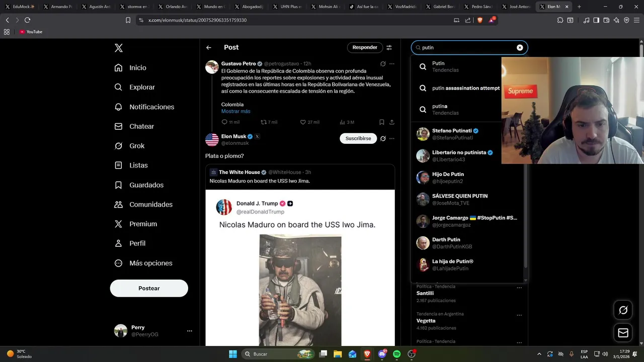Select the putina Tendencias suggestion
This screenshot has height=362, width=644.
click(x=456, y=110)
